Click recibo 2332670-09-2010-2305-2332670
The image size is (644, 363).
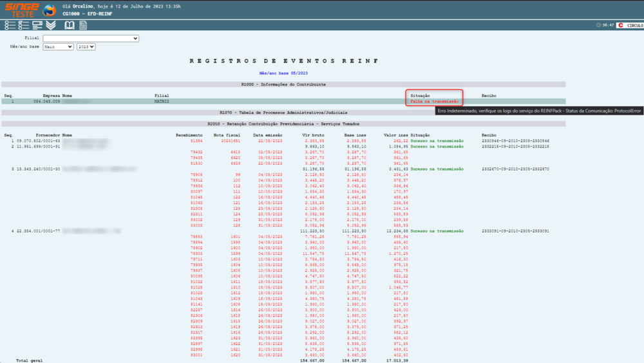[x=515, y=169]
